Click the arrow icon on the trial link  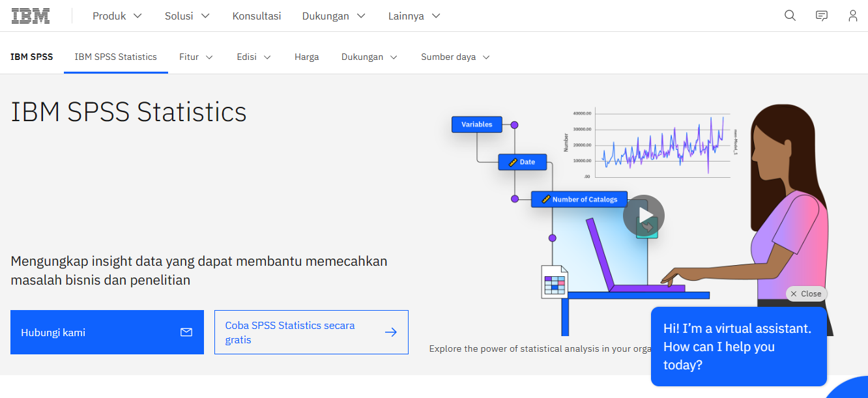coord(390,332)
